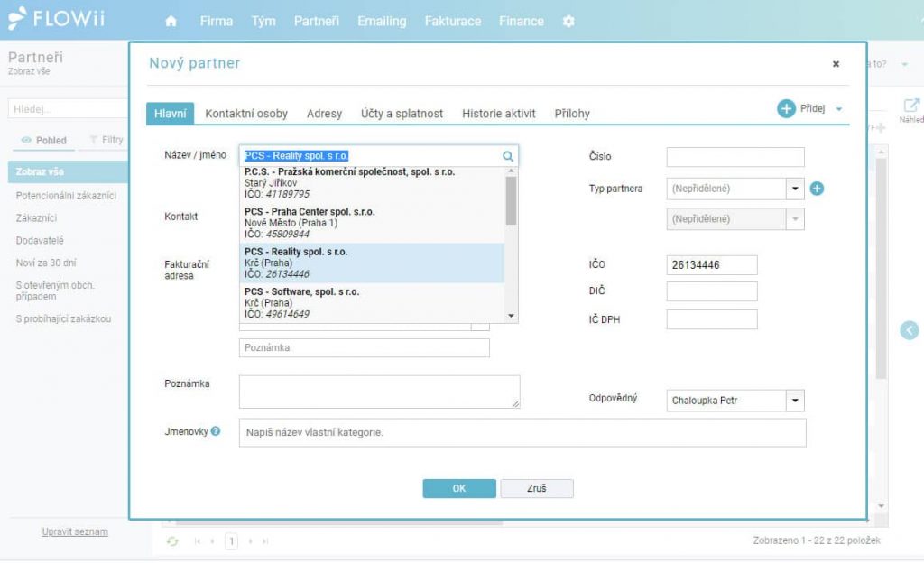Click the Číslo input field
This screenshot has height=563, width=924.
tap(735, 157)
